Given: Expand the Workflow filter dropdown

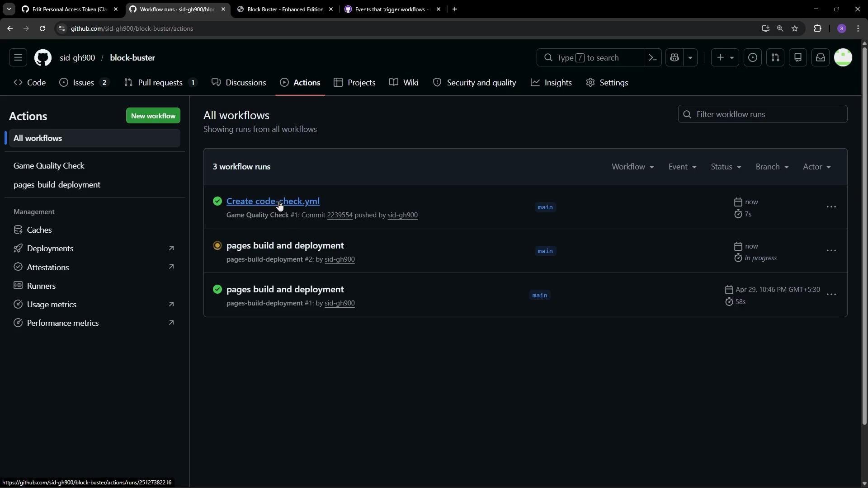Looking at the screenshot, I should pyautogui.click(x=633, y=167).
